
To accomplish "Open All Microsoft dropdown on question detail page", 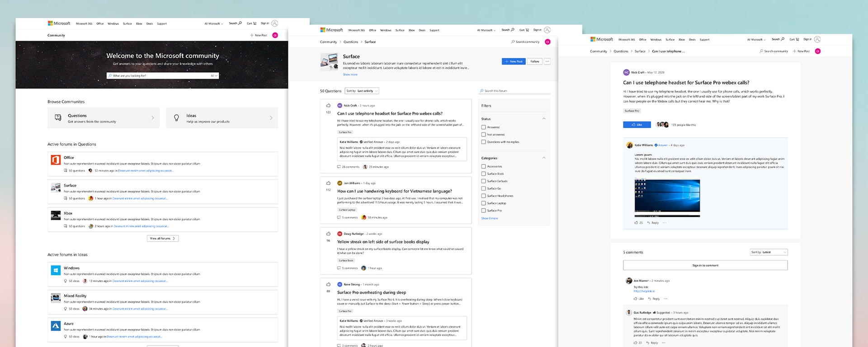I will [x=756, y=40].
